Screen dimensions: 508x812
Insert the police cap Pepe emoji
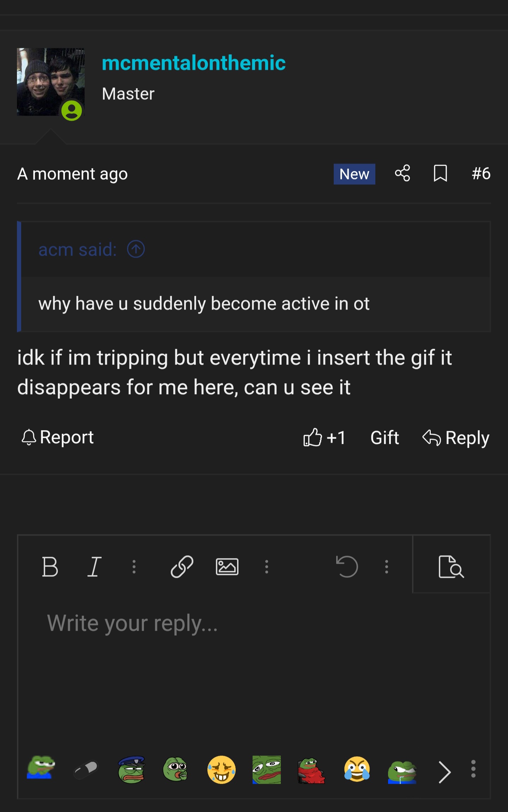coord(131,769)
